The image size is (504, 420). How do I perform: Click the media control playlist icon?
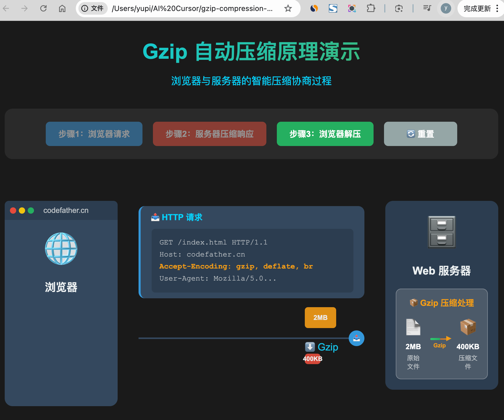(x=427, y=8)
